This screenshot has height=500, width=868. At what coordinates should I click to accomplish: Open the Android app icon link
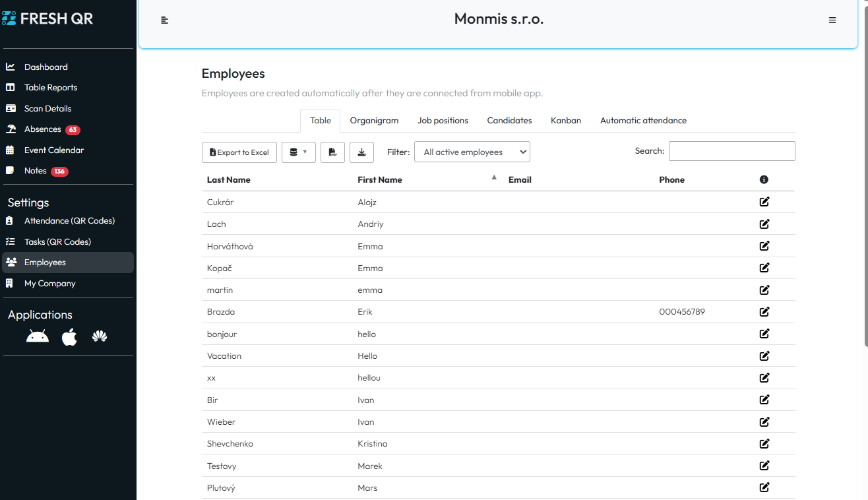point(38,337)
